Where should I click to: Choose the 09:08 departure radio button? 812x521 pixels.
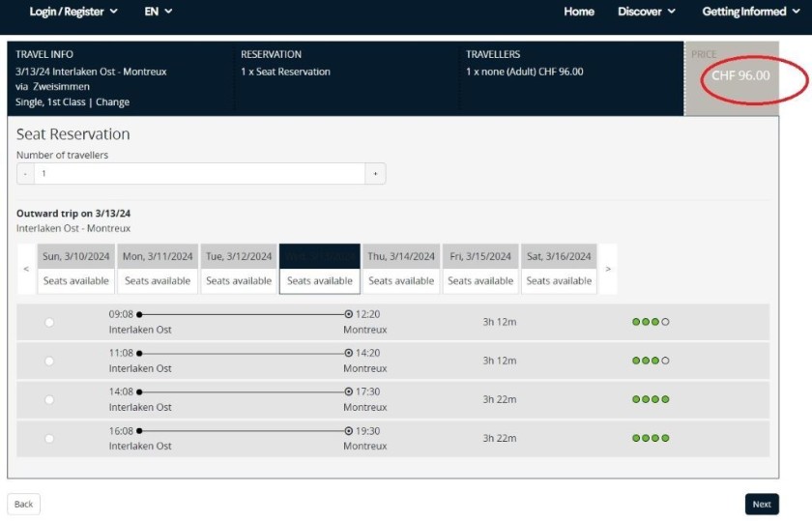coord(49,322)
